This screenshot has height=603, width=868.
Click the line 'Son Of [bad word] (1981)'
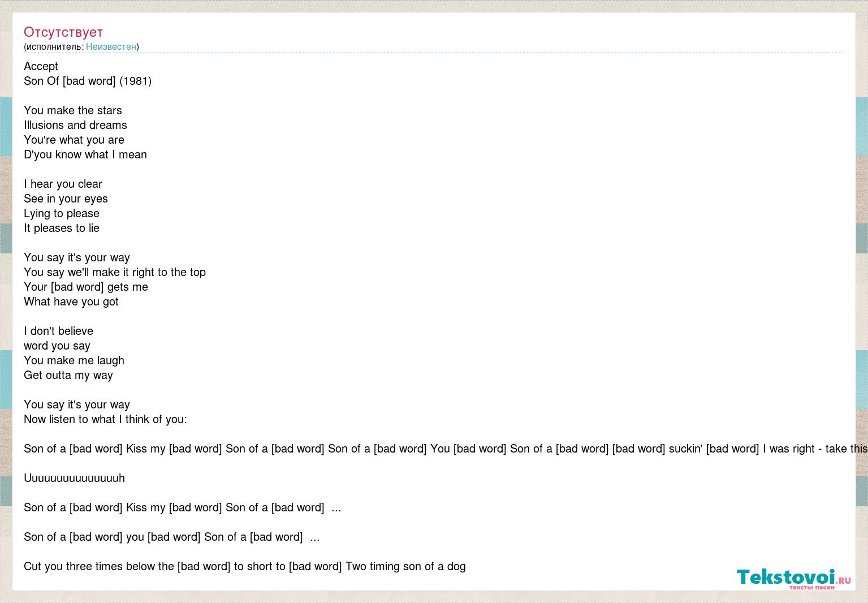pyautogui.click(x=88, y=81)
